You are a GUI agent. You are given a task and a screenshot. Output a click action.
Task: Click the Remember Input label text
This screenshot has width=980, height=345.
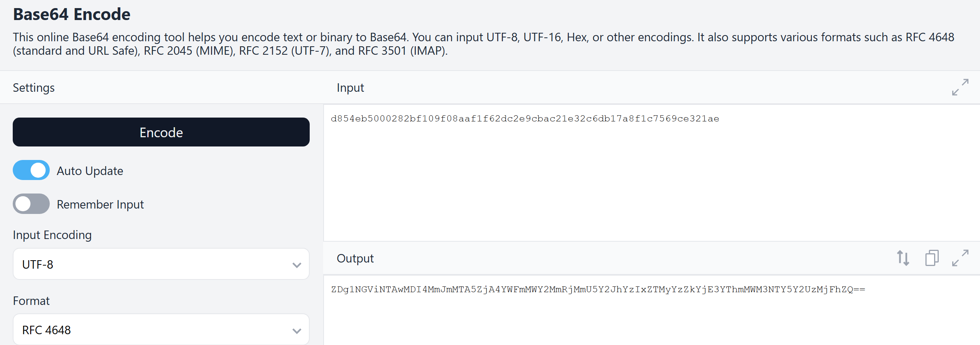click(100, 204)
